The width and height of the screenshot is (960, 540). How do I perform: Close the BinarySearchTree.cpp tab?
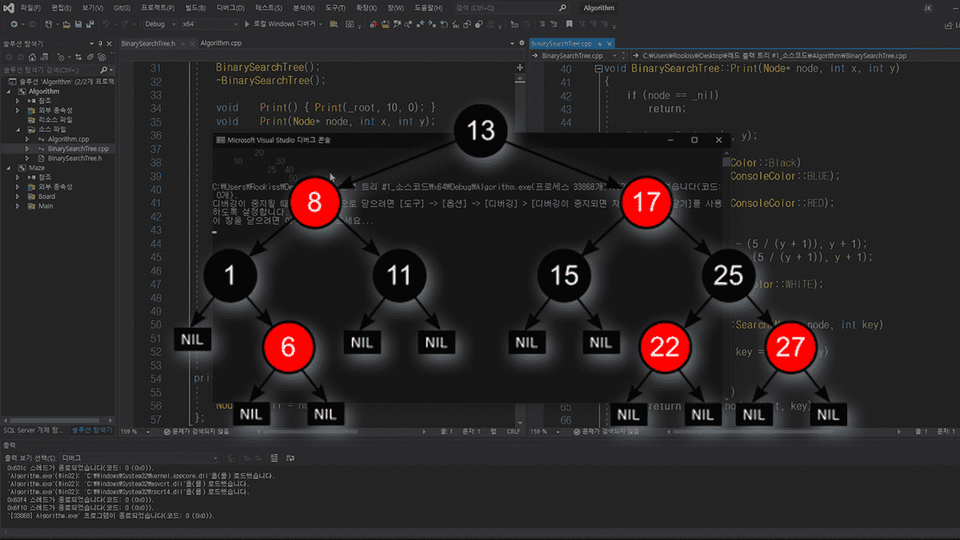(610, 43)
